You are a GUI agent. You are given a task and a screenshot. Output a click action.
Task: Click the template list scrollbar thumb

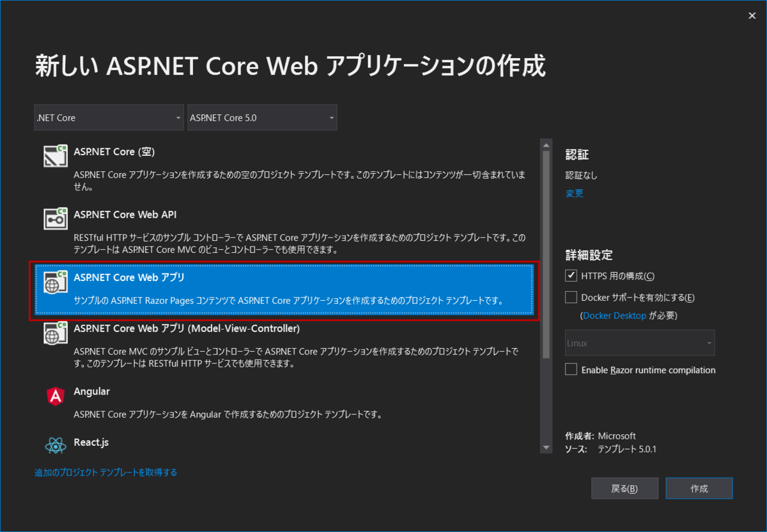tap(546, 254)
